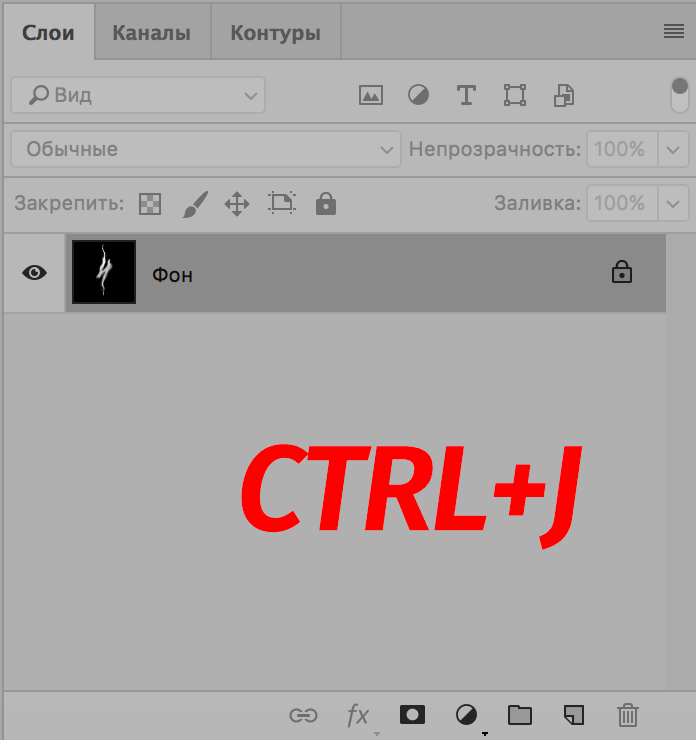Expand the Непрозрачность slider arrow
The image size is (696, 740).
(673, 149)
